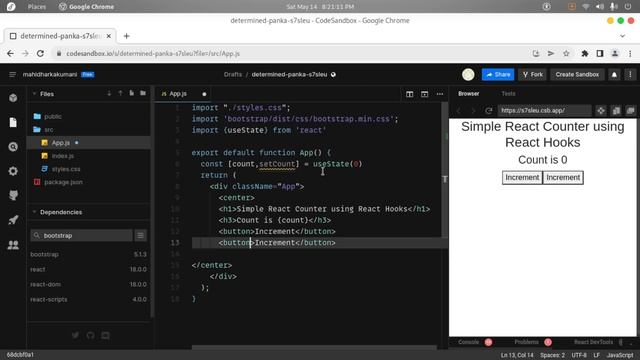Open the Sandbox Info cube icon in sidebar
The height and width of the screenshot is (360, 640).
pyautogui.click(x=13, y=98)
